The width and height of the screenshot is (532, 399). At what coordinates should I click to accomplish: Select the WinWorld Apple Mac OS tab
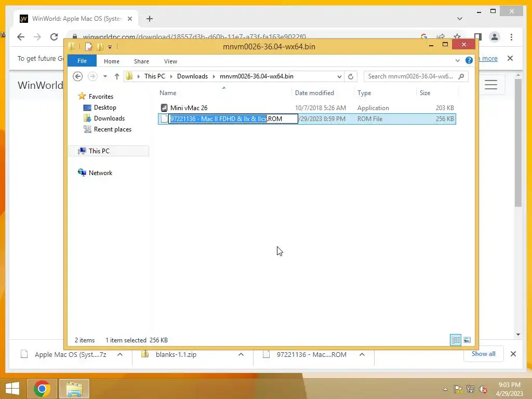click(76, 19)
